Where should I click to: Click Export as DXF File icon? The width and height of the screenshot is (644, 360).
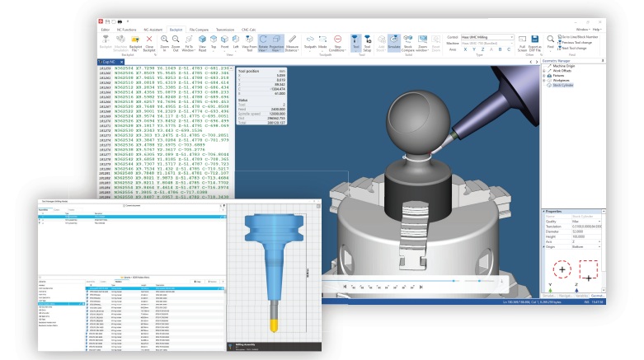(x=535, y=40)
